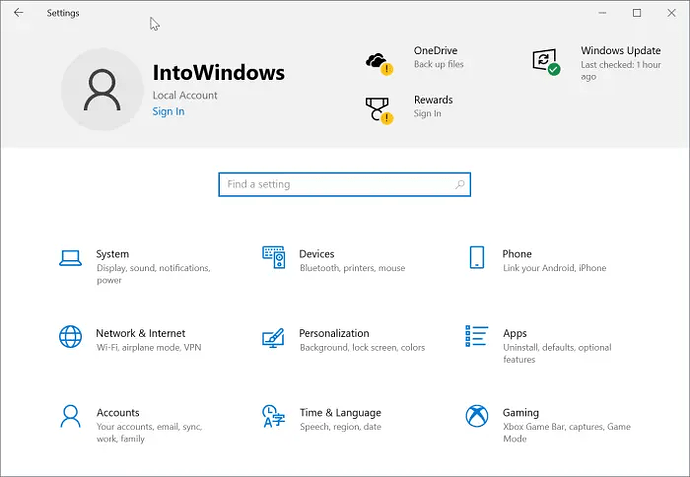
Task: Open the Phone settings icon
Action: (477, 257)
